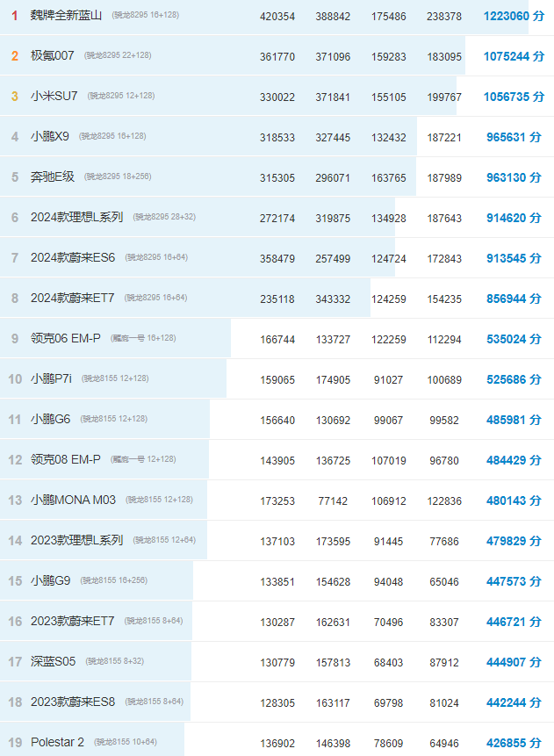Click the 小鹏P7i model name

(x=51, y=379)
